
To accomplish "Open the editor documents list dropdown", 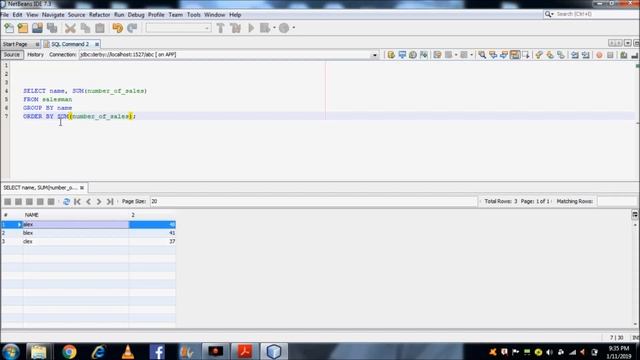I will click(x=627, y=43).
